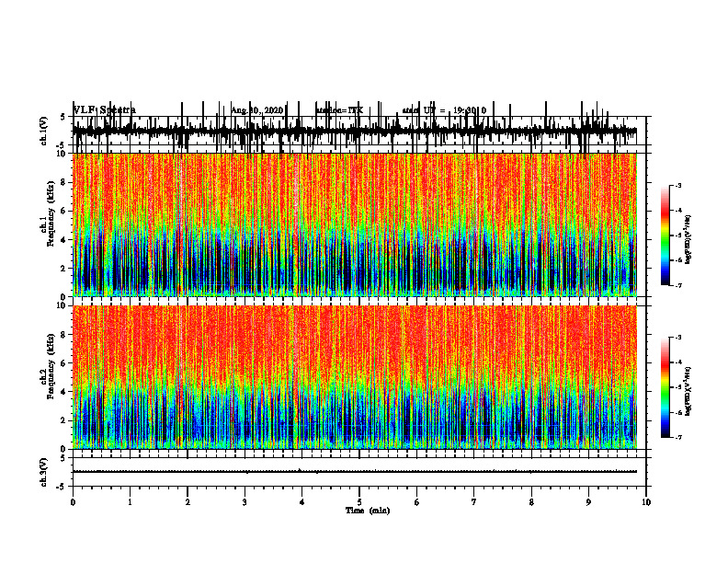Select the ch.2 spectrogram color scale bar
Image resolution: width=728 pixels, height=563 pixels.
(665, 387)
